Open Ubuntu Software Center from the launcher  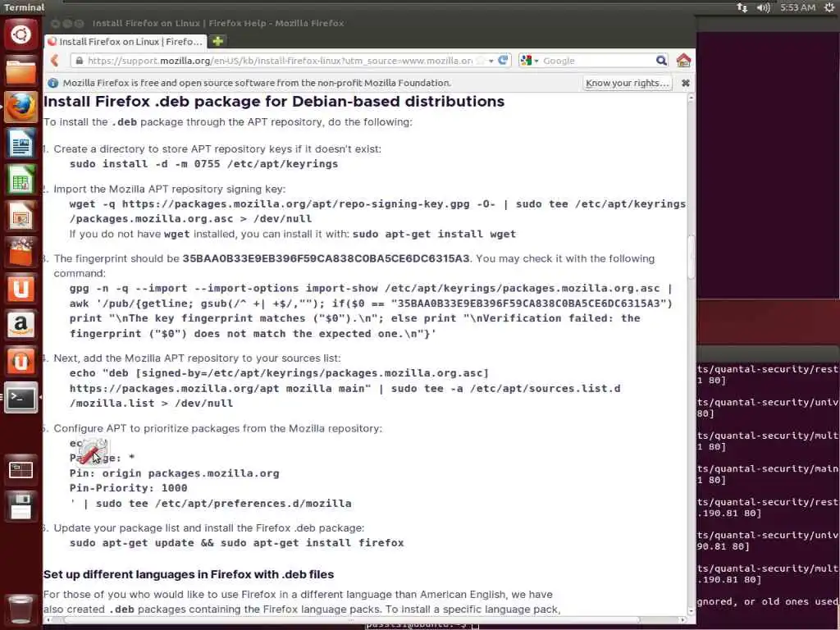tap(21, 253)
